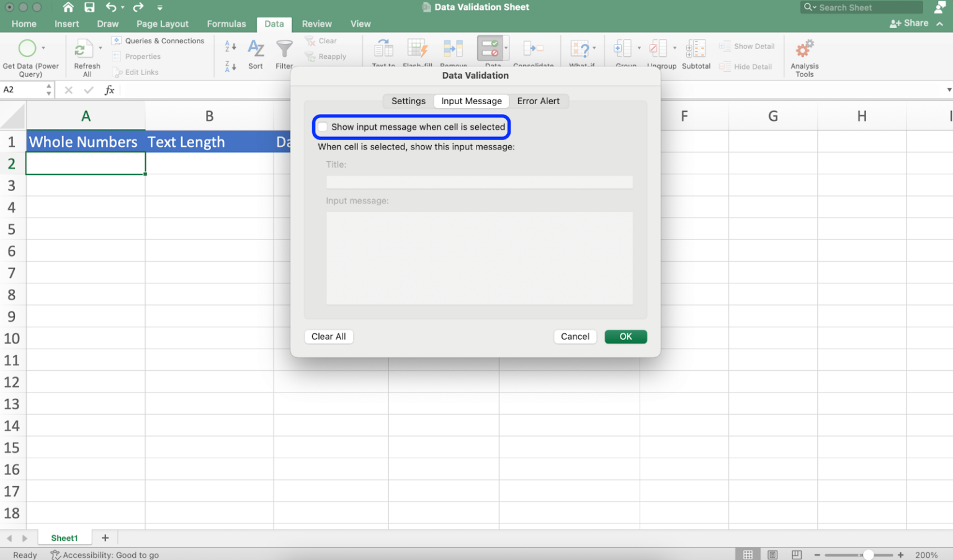Expand the Name Box dropdown
The width and height of the screenshot is (953, 560).
click(49, 89)
